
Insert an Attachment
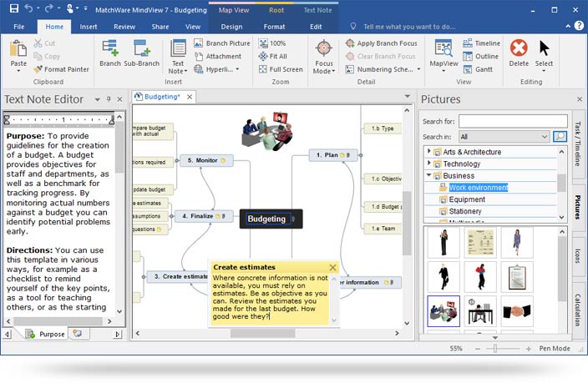click(218, 56)
